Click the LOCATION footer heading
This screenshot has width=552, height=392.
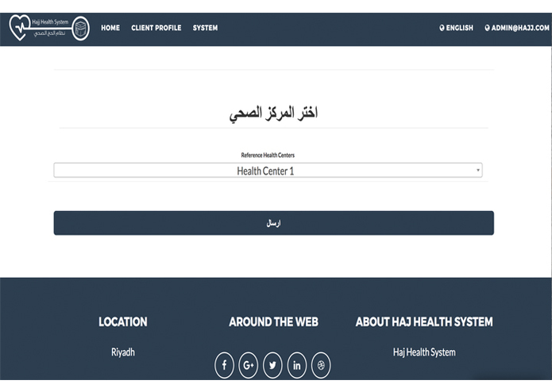[123, 321]
